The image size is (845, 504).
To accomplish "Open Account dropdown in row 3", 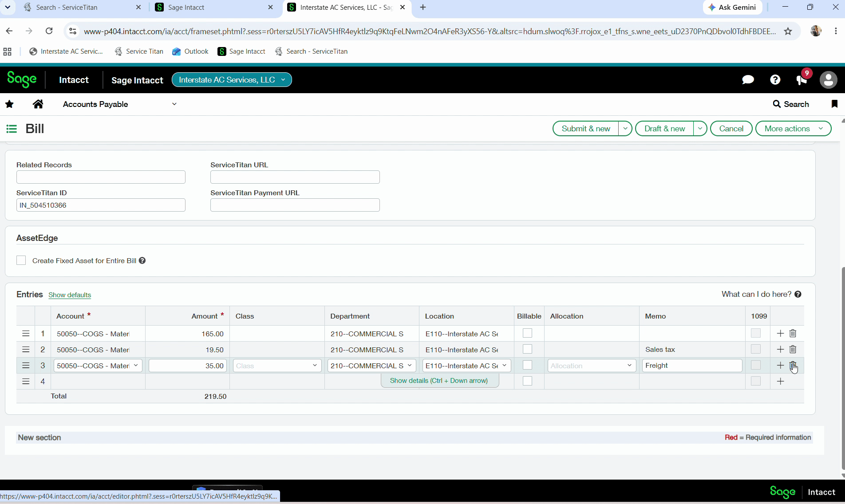I will pos(136,366).
